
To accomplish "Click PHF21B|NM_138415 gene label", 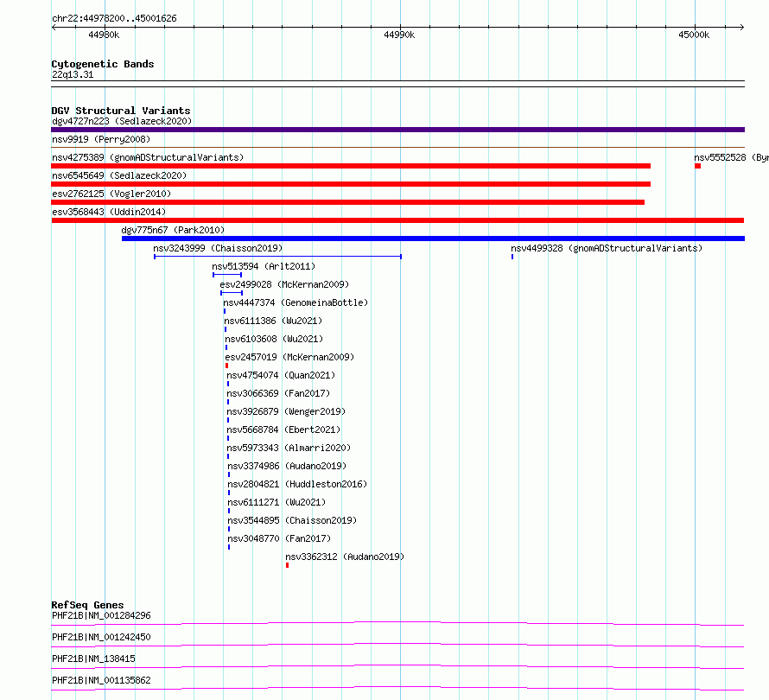I will pos(93,659).
